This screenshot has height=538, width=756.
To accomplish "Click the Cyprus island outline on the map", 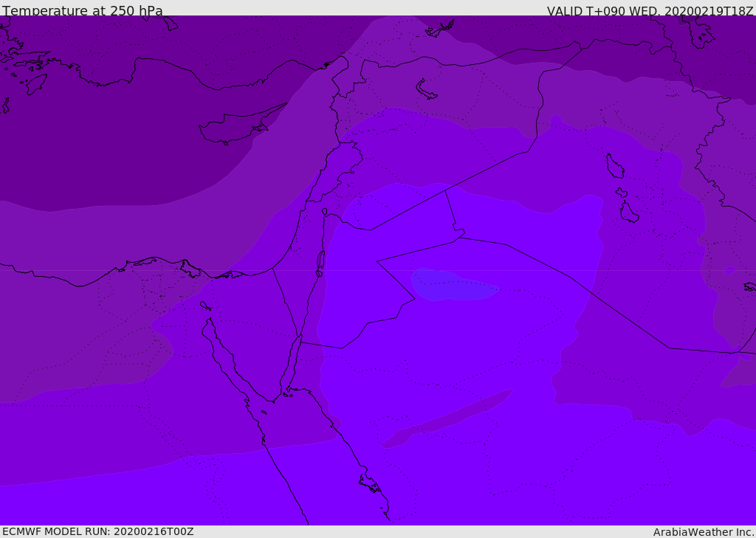I will click(243, 124).
